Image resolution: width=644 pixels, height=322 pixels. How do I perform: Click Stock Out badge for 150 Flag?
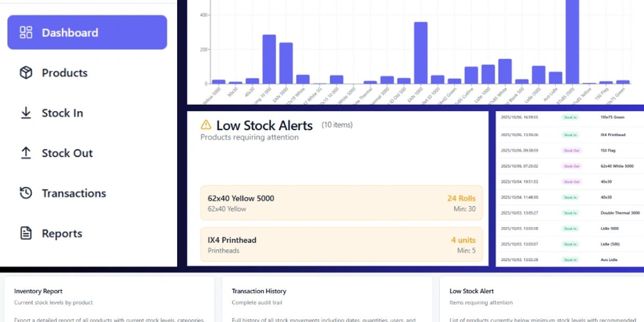[x=571, y=151]
